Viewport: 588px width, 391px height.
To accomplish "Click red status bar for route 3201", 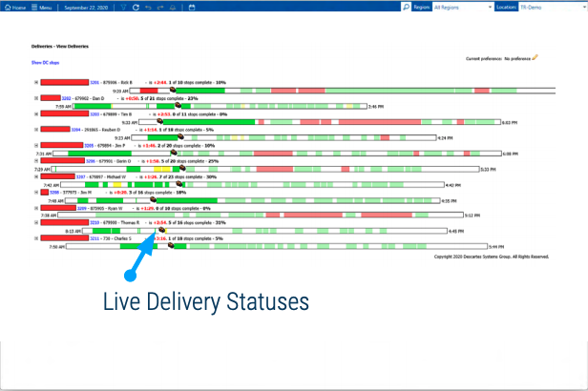I will tap(65, 82).
